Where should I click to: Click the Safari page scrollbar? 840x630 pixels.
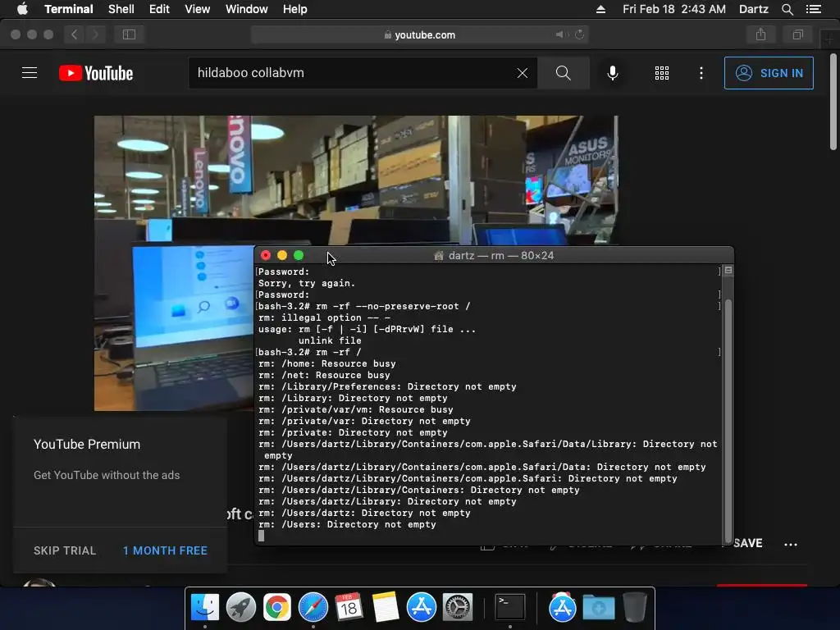point(833,102)
